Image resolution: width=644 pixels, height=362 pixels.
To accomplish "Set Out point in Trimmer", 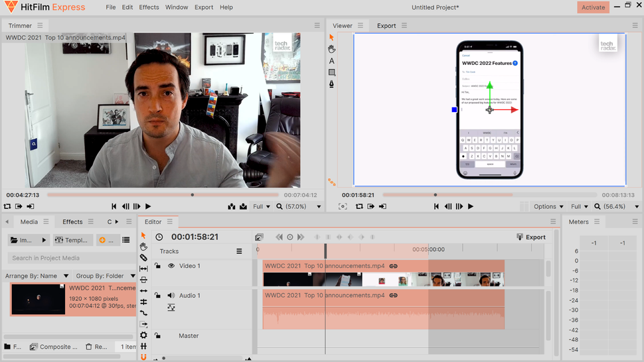I will (x=31, y=207).
